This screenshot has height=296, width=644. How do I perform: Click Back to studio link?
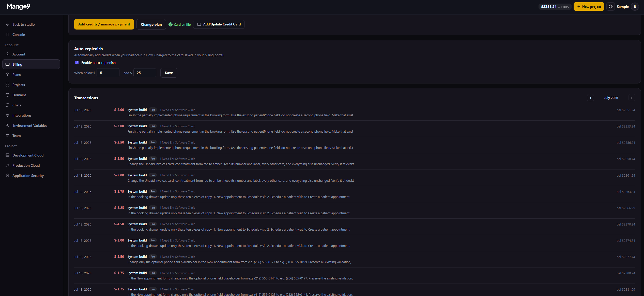(x=31, y=24)
